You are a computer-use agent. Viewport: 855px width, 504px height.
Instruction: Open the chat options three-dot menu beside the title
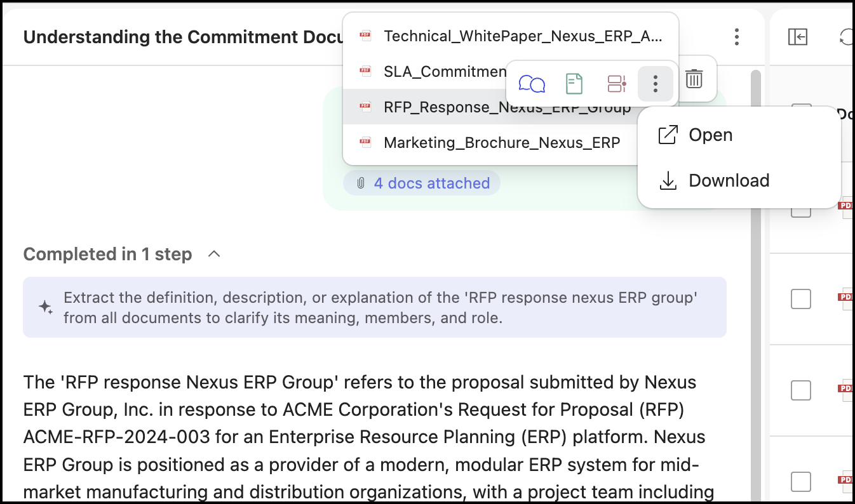coord(736,37)
